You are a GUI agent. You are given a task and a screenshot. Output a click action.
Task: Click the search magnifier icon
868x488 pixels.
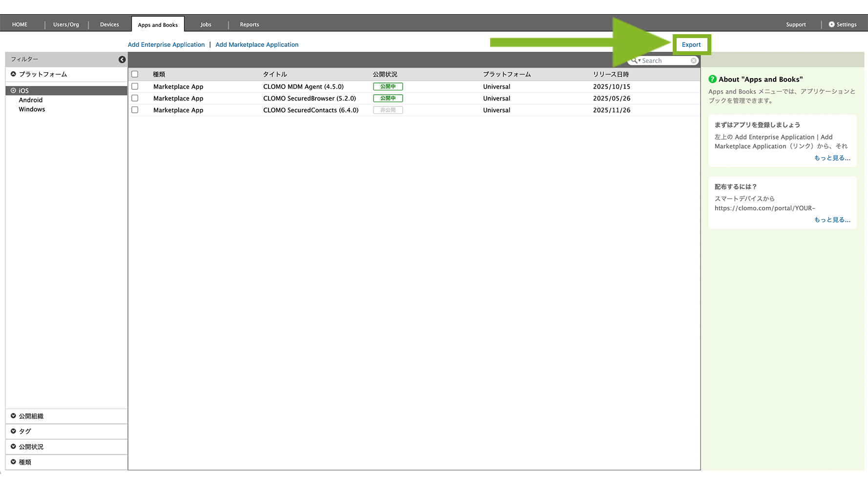point(634,61)
